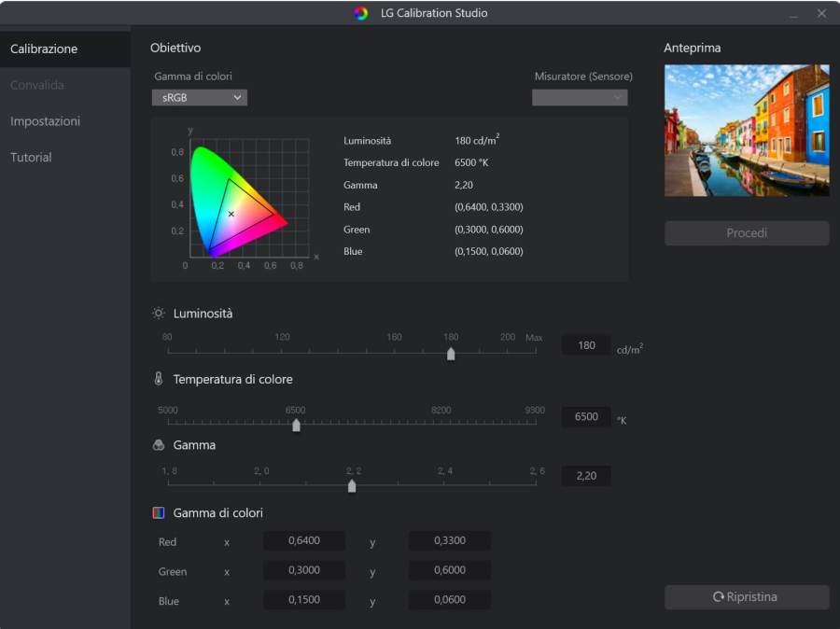Click the Blue y coordinate field
This screenshot has width=840, height=629.
point(450,601)
